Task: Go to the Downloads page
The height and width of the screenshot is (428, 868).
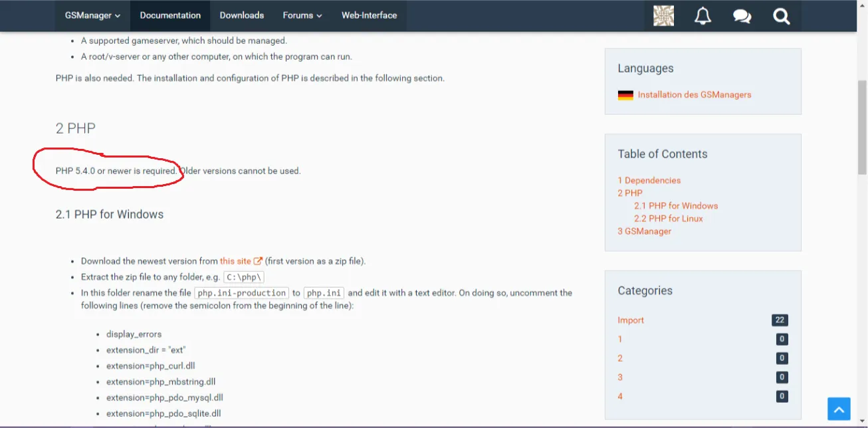Action: pyautogui.click(x=242, y=15)
